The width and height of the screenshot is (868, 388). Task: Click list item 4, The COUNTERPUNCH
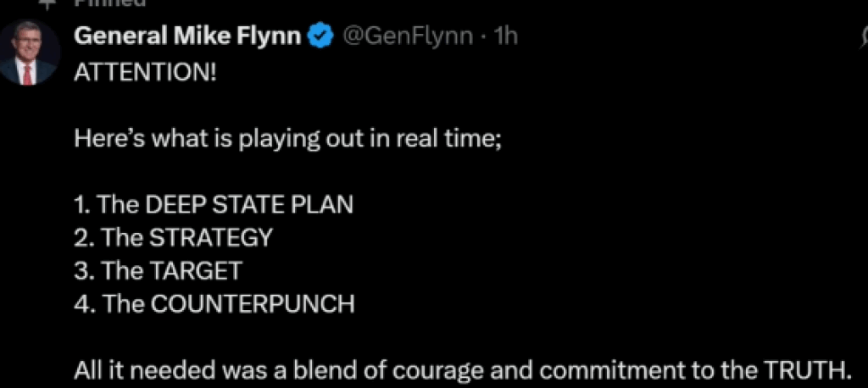click(x=214, y=304)
